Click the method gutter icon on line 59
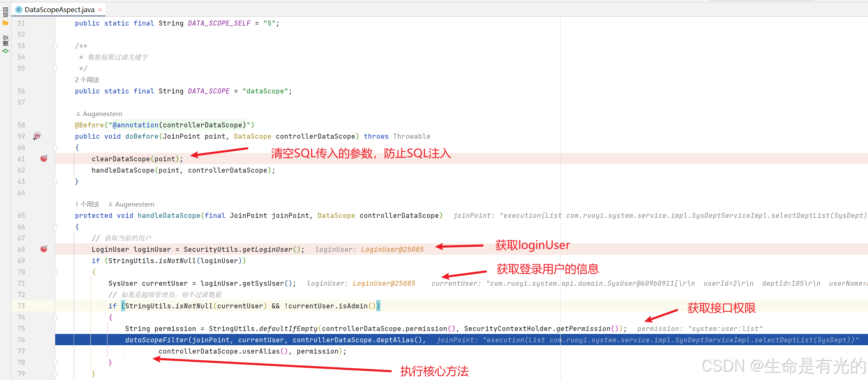 pos(37,136)
